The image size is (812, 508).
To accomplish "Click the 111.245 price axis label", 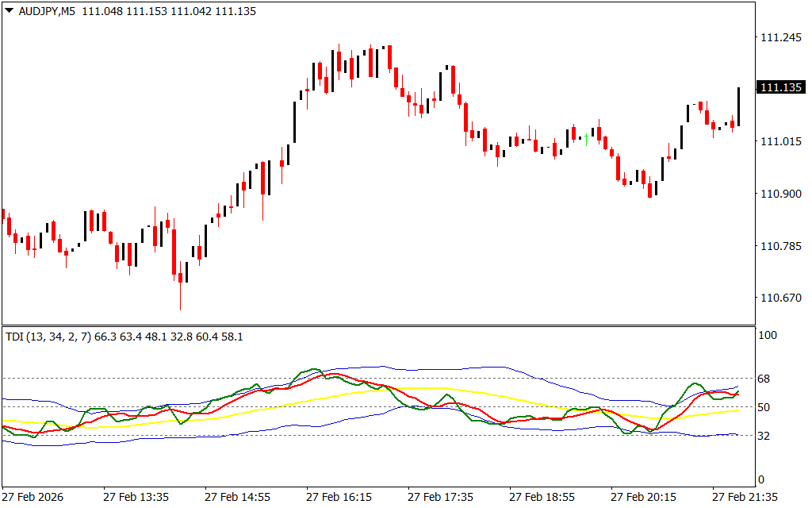I will click(780, 37).
